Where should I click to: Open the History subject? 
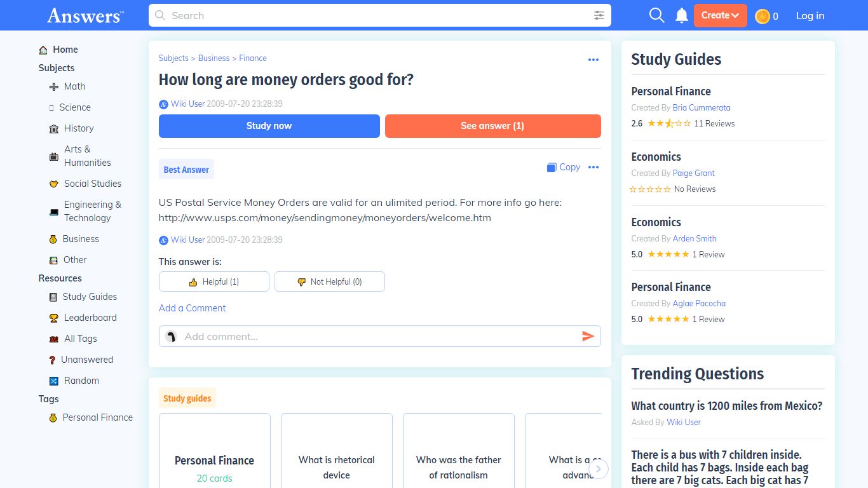pos(79,128)
